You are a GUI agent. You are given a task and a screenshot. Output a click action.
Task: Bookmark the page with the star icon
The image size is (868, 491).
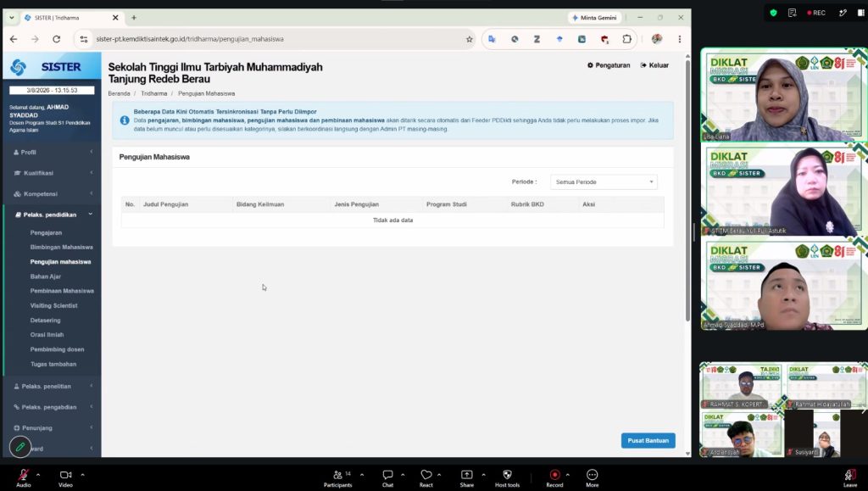[x=470, y=39]
